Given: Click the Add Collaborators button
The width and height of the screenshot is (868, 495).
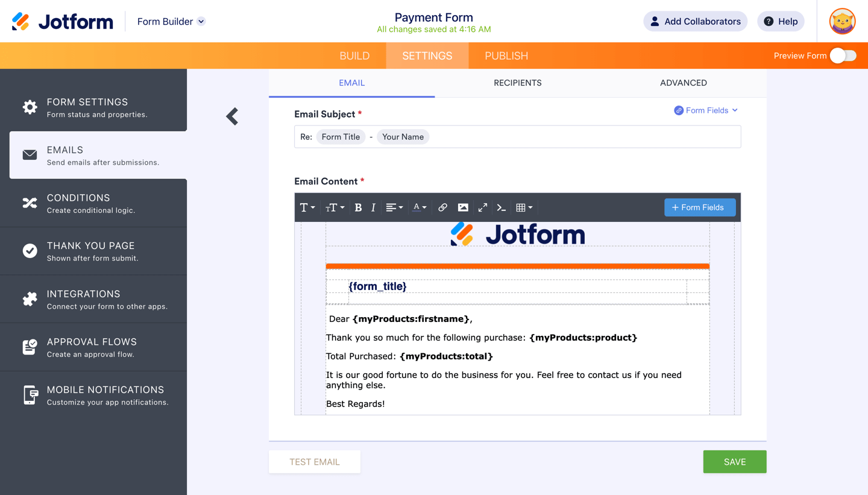Looking at the screenshot, I should 696,22.
